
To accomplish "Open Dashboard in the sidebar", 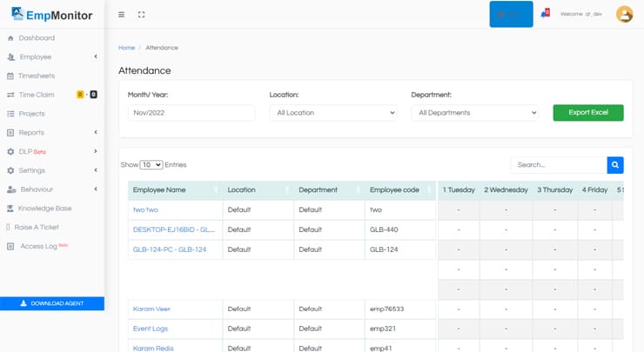I will pos(37,38).
